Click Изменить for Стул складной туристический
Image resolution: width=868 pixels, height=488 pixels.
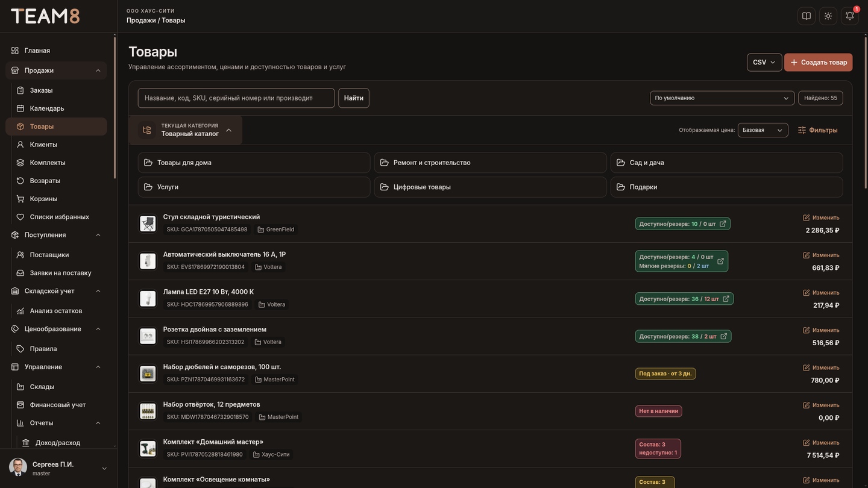[821, 217]
